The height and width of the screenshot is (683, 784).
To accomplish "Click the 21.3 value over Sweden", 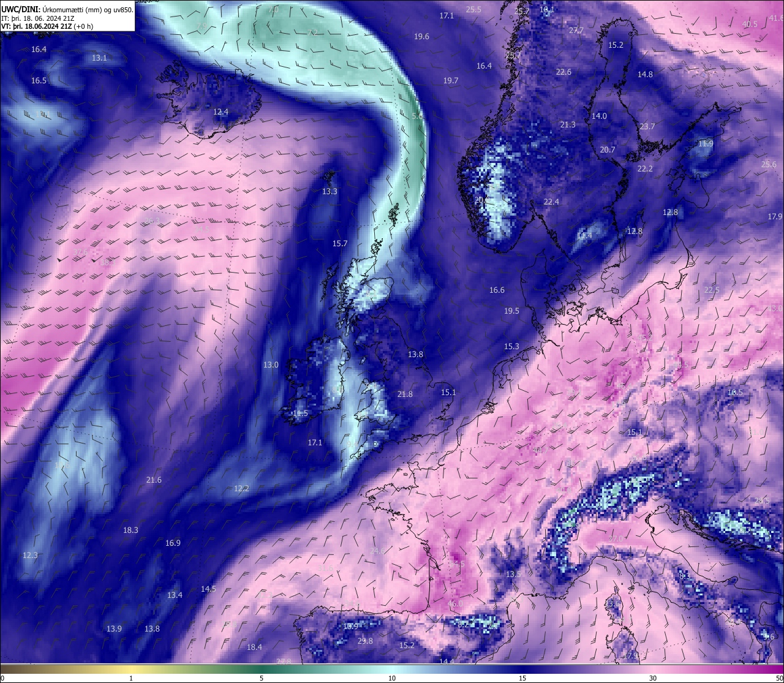I will click(568, 125).
